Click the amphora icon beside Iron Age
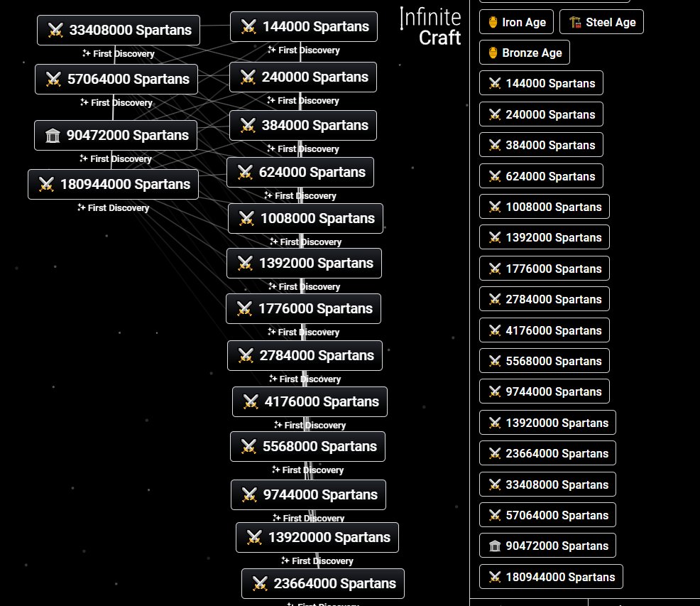The width and height of the screenshot is (700, 606). (493, 22)
